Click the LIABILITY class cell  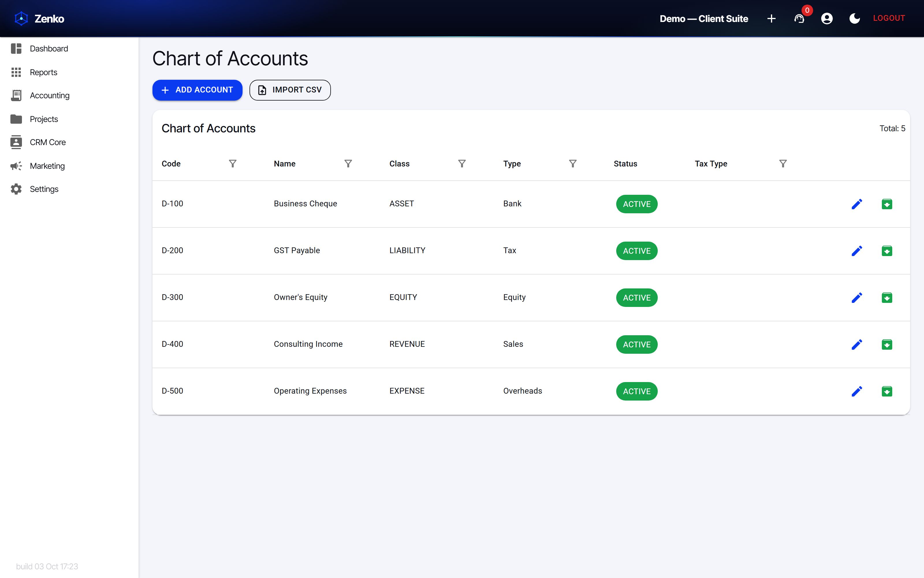tap(407, 250)
